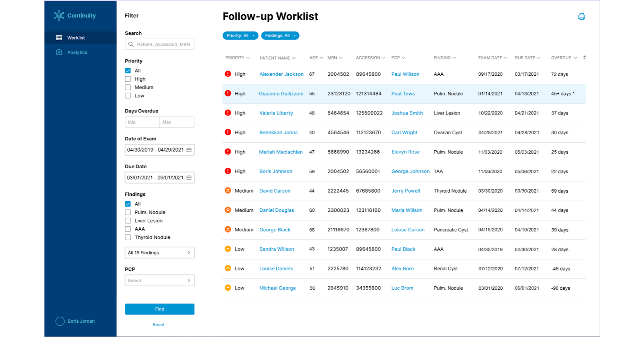
Task: Click Boris Jordan user name
Action: pyautogui.click(x=81, y=321)
